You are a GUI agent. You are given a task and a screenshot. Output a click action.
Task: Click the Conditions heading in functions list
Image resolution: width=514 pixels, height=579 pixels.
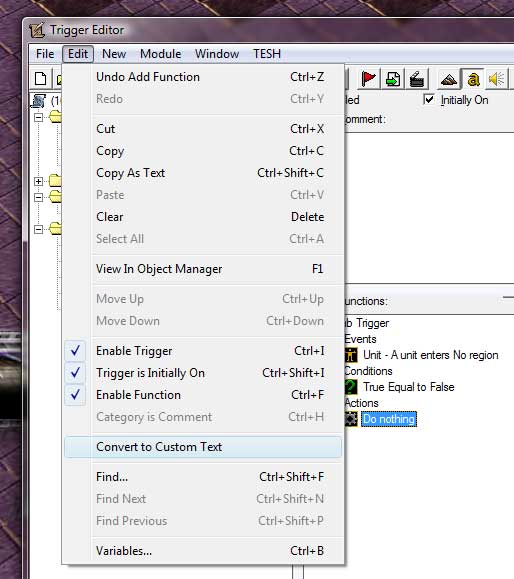pyautogui.click(x=369, y=371)
